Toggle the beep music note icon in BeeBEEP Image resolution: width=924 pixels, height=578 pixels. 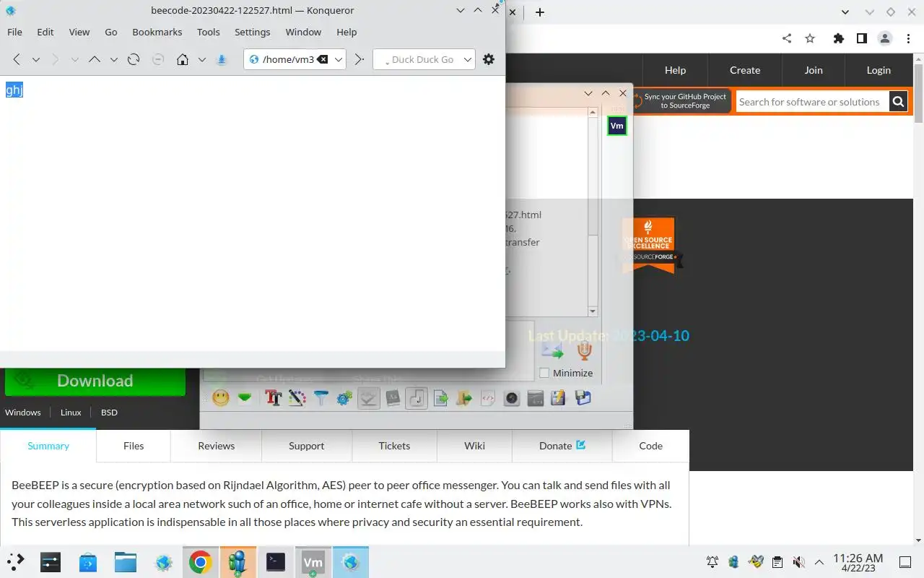click(x=417, y=397)
